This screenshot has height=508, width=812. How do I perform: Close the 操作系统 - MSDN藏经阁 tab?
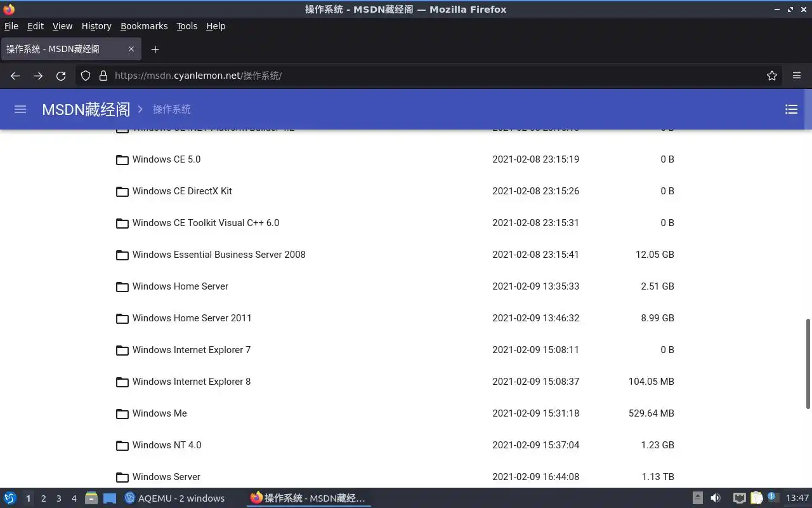[x=131, y=49]
